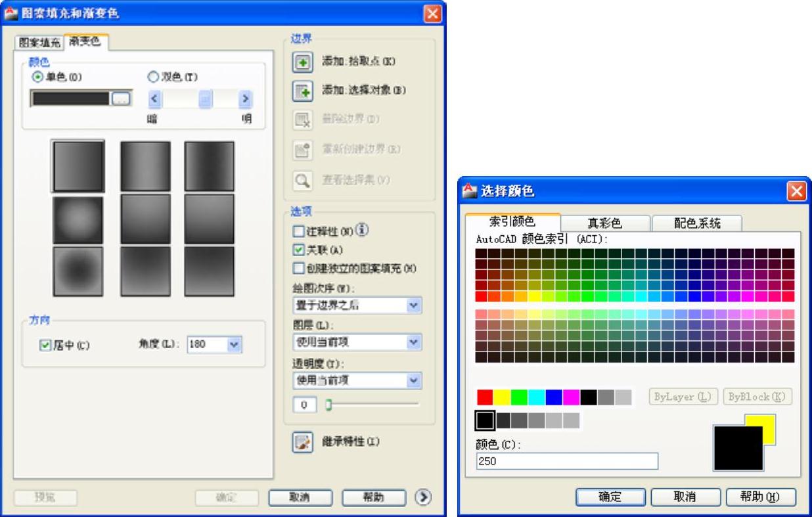Click the shade slider left arrow
This screenshot has width=812, height=517.
point(155,99)
